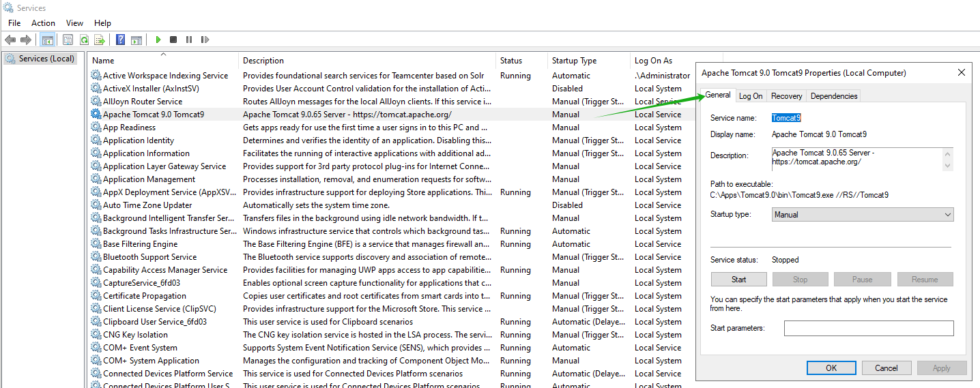
Task: Open the View menu
Action: point(75,23)
